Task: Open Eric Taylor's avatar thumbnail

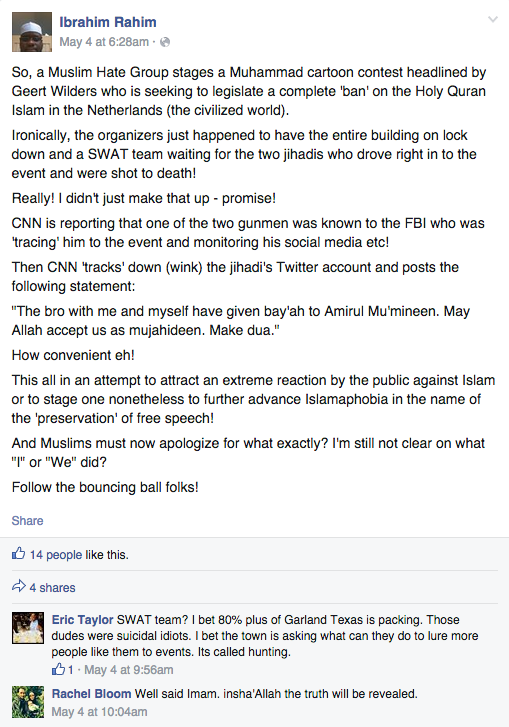Action: (x=28, y=628)
